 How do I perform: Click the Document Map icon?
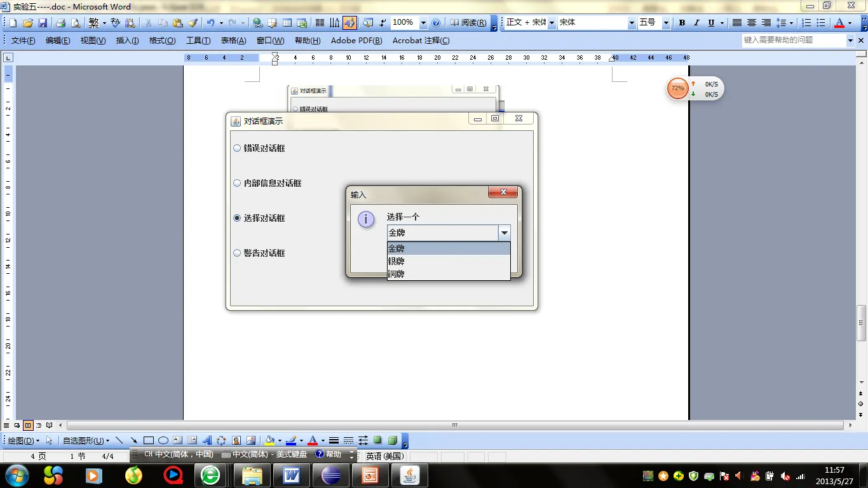(367, 23)
